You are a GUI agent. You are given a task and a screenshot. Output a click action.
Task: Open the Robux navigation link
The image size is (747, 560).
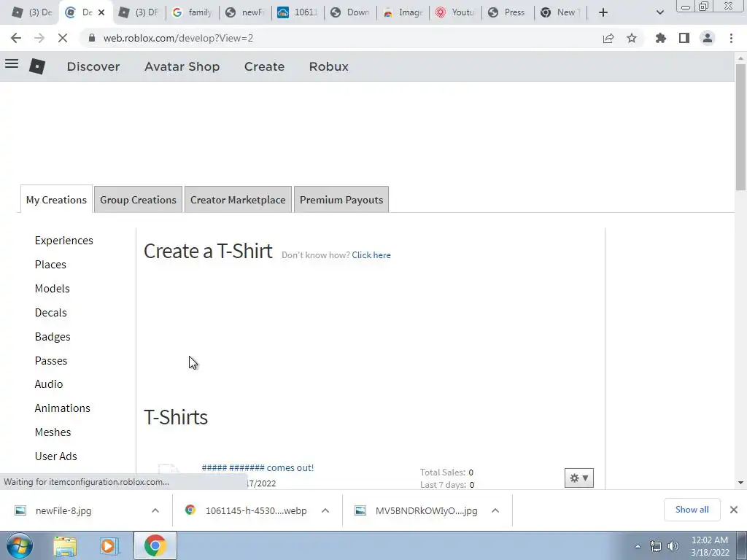329,66
